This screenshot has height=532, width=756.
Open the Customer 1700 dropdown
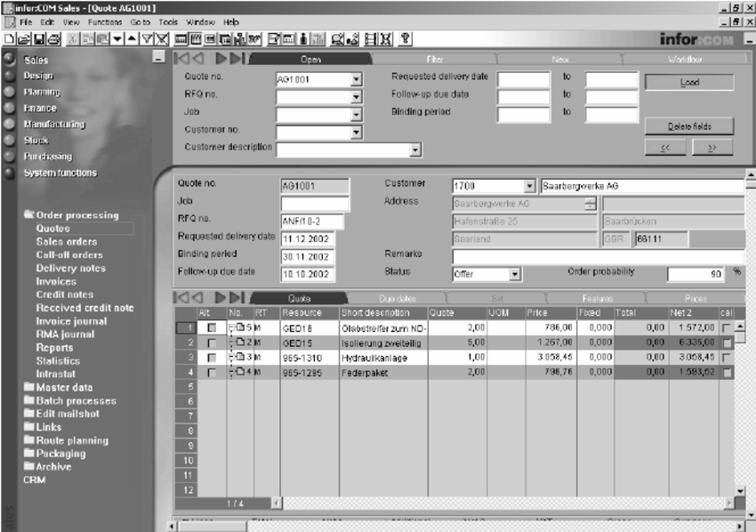[530, 186]
